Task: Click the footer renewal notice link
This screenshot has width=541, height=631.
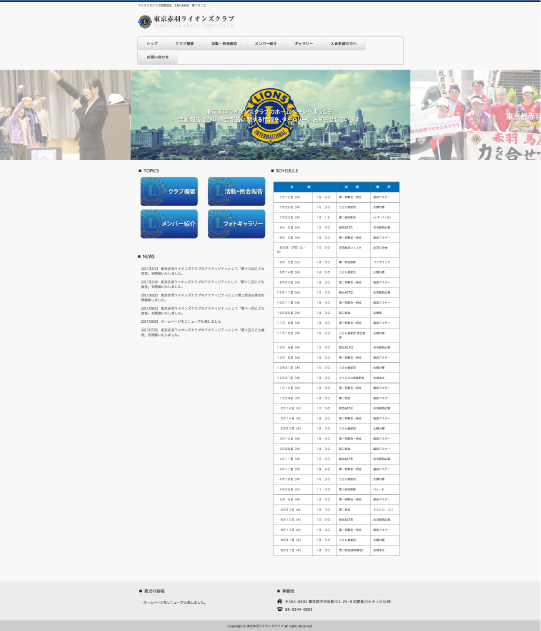Action: point(174,602)
